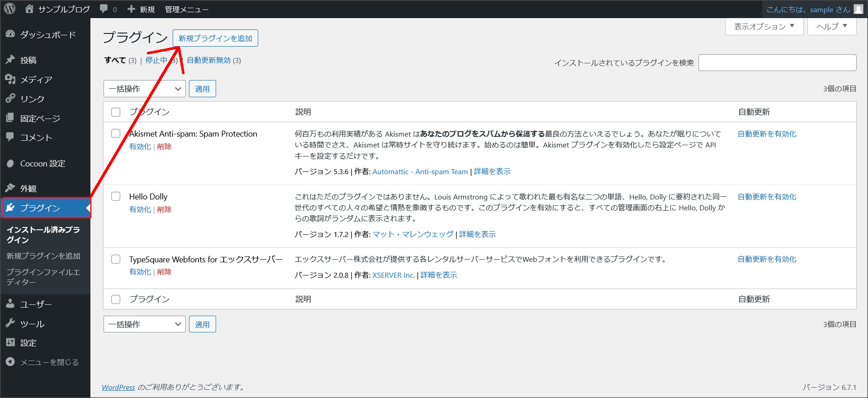Open the top bulk actions dropdown
The height and width of the screenshot is (398, 868).
click(145, 89)
